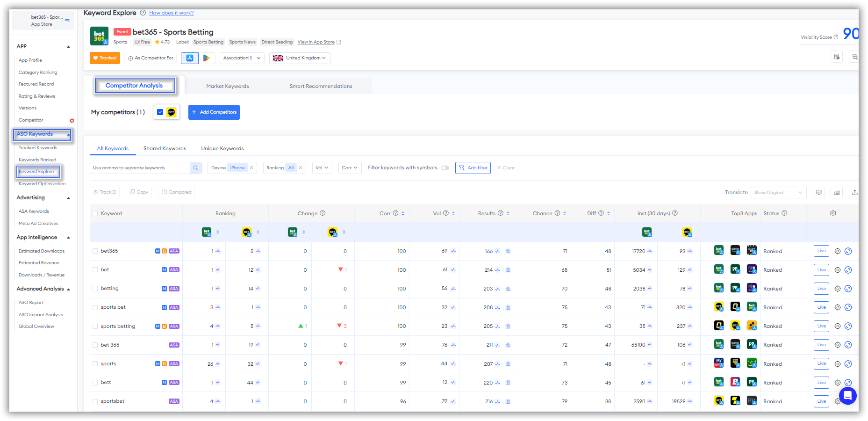This screenshot has height=421, width=868.
Task: Open the Association dropdown
Action: [x=242, y=58]
